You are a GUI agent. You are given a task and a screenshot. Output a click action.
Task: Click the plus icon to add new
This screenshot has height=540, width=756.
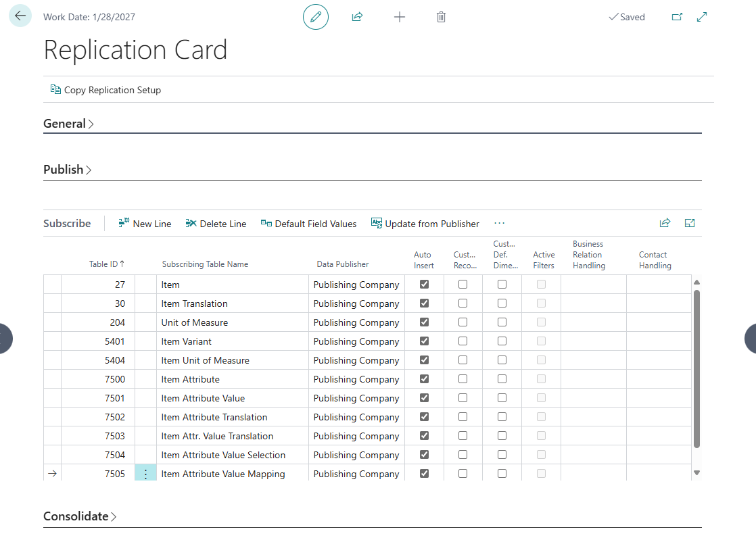[x=400, y=17]
